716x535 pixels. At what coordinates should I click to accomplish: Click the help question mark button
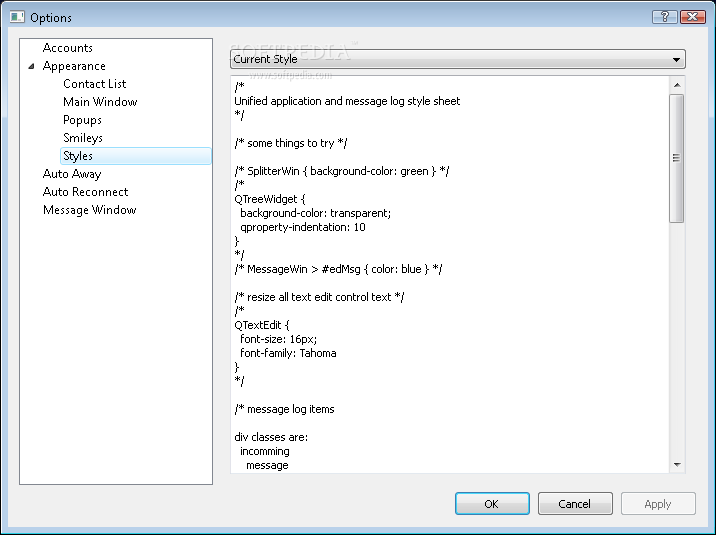665,17
